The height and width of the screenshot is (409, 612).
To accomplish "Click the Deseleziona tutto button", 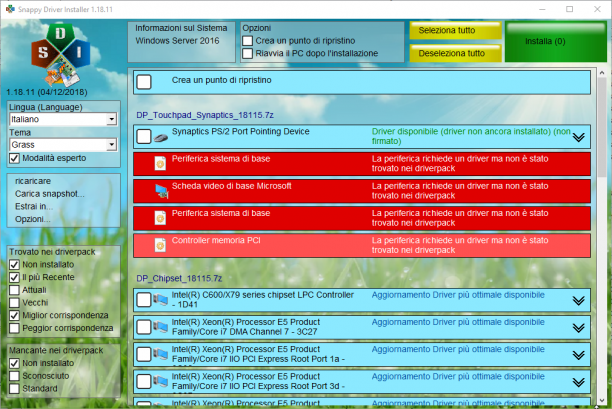I will coord(455,53).
